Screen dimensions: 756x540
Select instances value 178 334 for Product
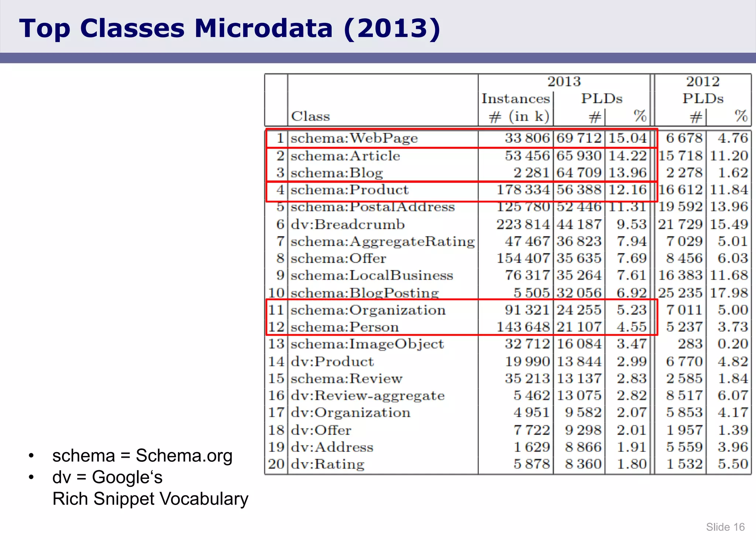(x=523, y=190)
